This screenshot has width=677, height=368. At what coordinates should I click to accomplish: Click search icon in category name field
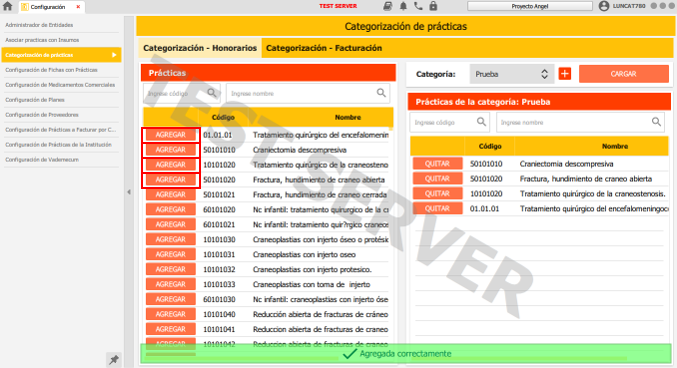click(x=656, y=122)
